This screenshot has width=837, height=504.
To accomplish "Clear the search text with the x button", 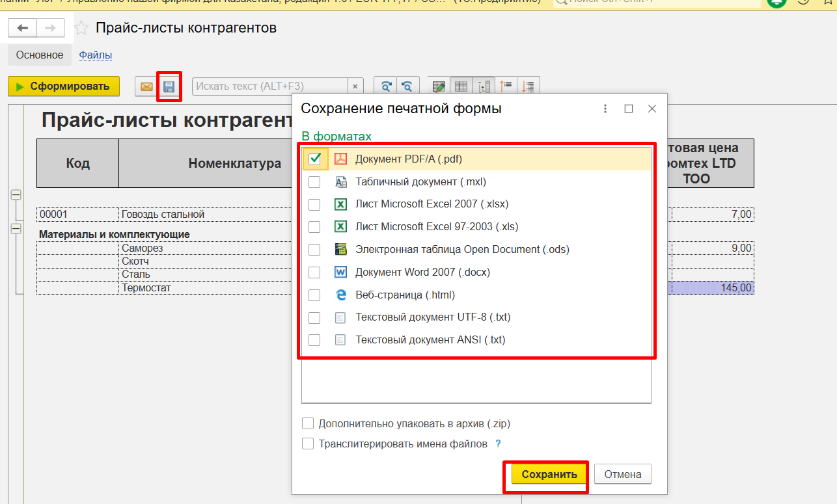I will [x=355, y=86].
